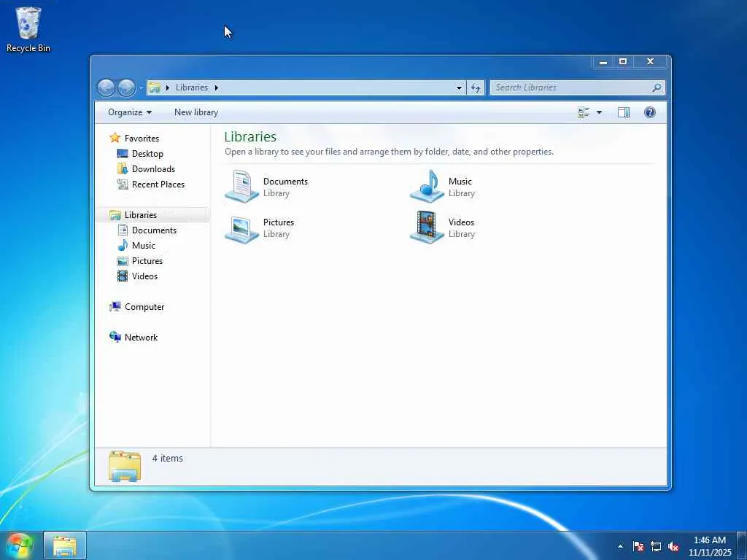747x560 pixels.
Task: Click Windows Explorer taskbar button
Action: (65, 546)
